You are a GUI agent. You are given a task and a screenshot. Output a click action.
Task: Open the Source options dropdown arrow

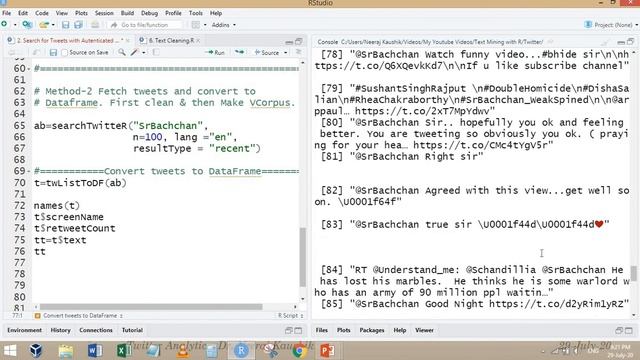(x=285, y=53)
